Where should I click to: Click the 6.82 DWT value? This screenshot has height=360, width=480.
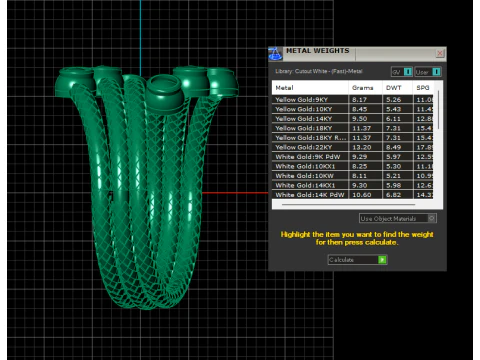point(393,195)
